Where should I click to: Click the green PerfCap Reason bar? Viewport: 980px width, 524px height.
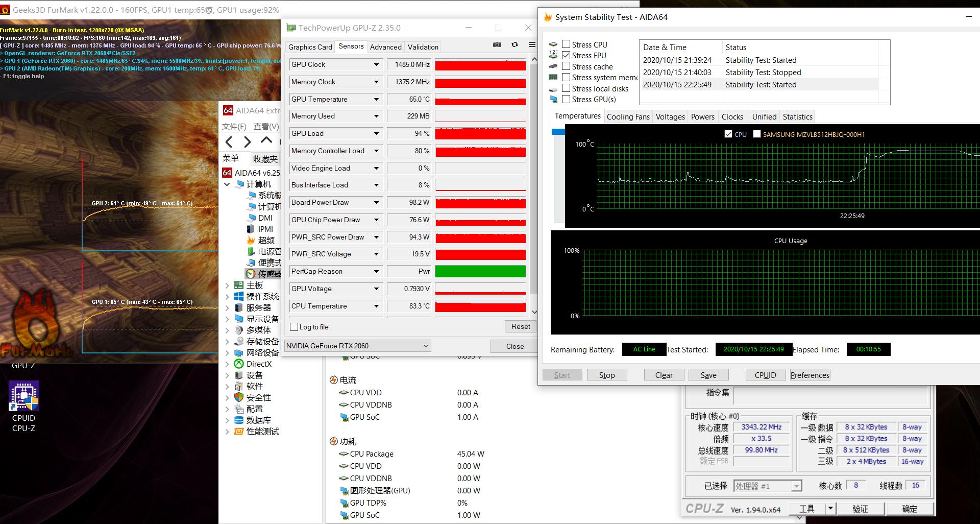[x=480, y=271]
